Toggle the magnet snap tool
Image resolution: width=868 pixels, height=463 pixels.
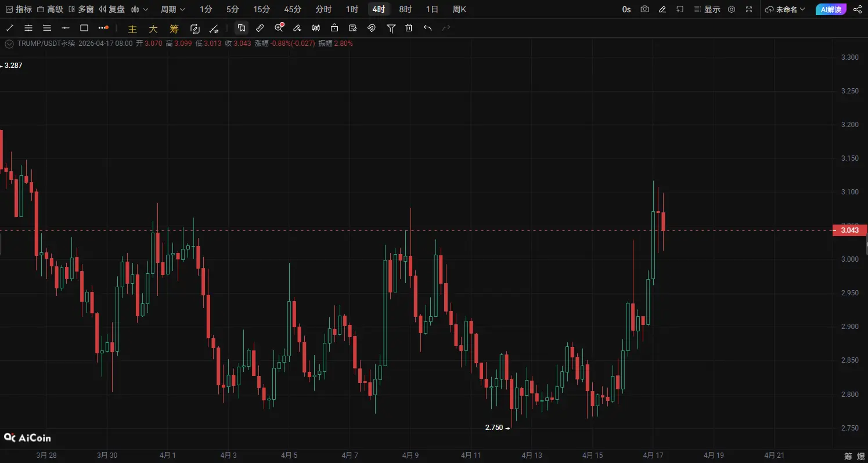372,28
